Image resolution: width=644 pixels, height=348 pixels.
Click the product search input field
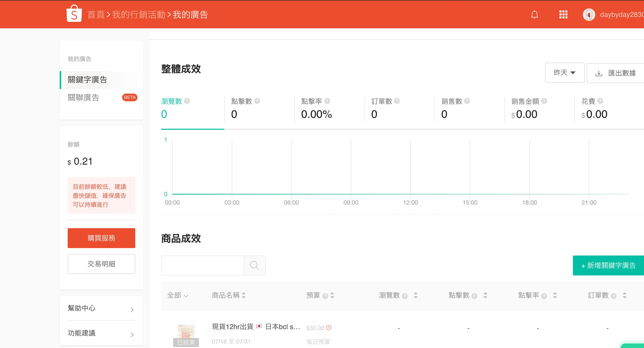point(202,265)
